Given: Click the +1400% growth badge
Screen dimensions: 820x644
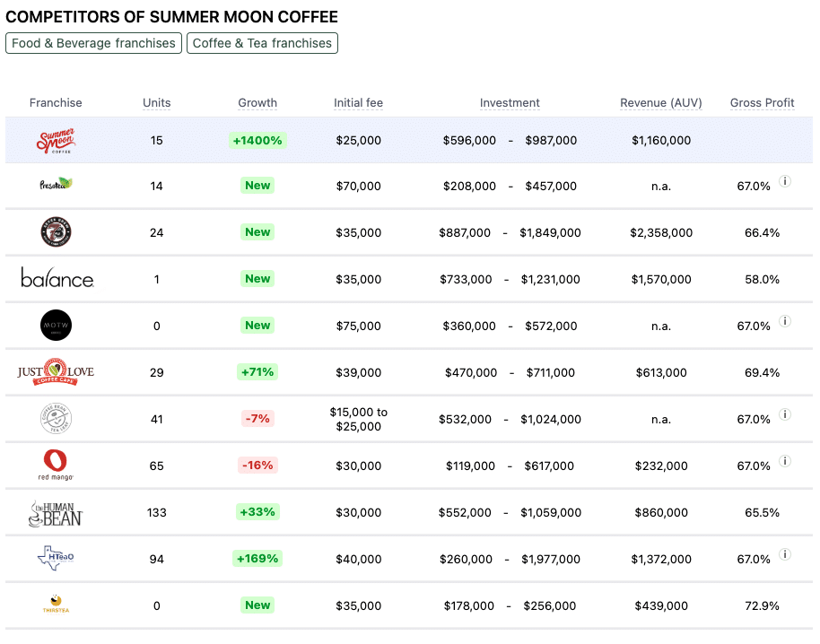Looking at the screenshot, I should [257, 140].
